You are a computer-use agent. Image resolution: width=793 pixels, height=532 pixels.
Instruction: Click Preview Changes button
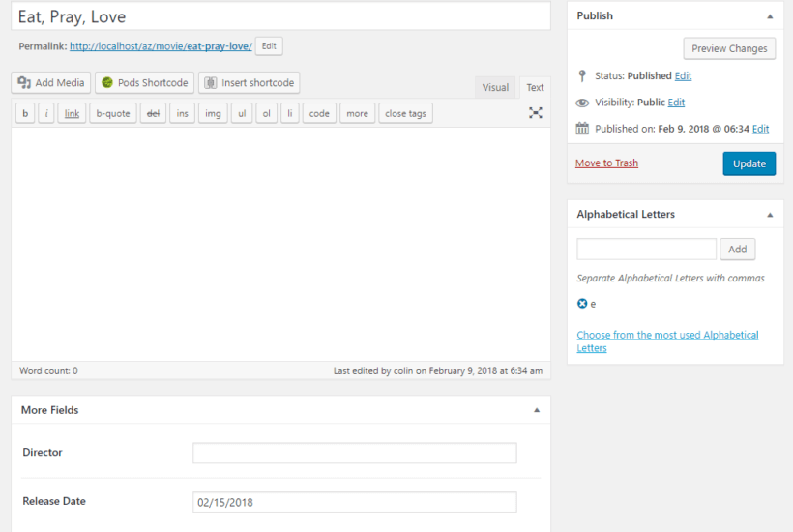pos(729,48)
